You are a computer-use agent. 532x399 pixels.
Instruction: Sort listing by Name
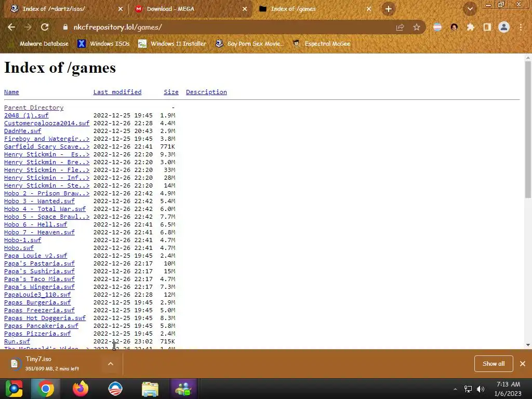(11, 92)
